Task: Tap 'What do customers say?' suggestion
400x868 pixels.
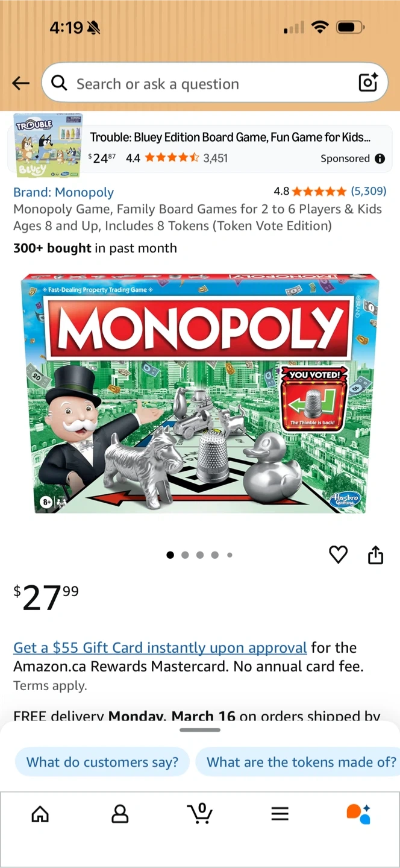Action: (102, 762)
